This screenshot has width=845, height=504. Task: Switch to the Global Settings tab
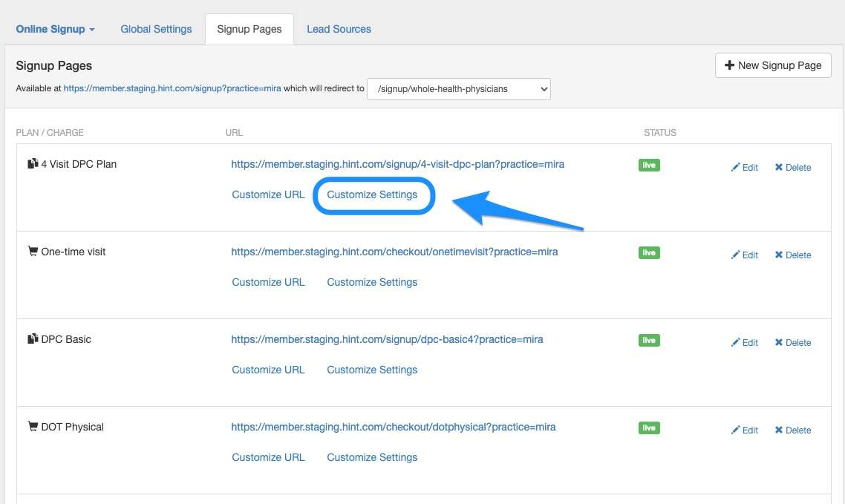coord(156,29)
